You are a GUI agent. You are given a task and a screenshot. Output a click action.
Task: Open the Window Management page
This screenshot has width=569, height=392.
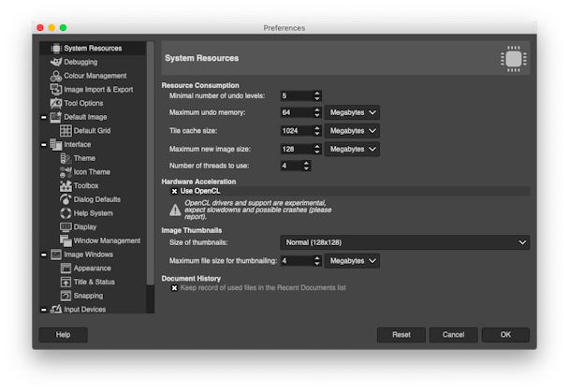(x=107, y=240)
